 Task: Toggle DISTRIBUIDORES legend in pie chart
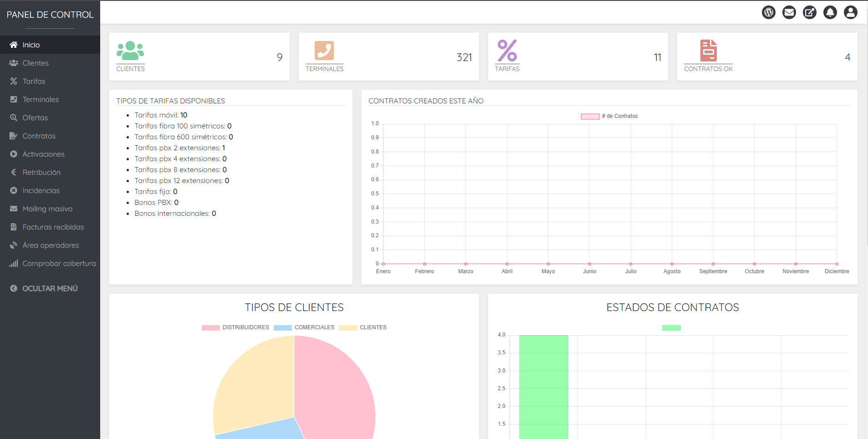[x=235, y=327]
